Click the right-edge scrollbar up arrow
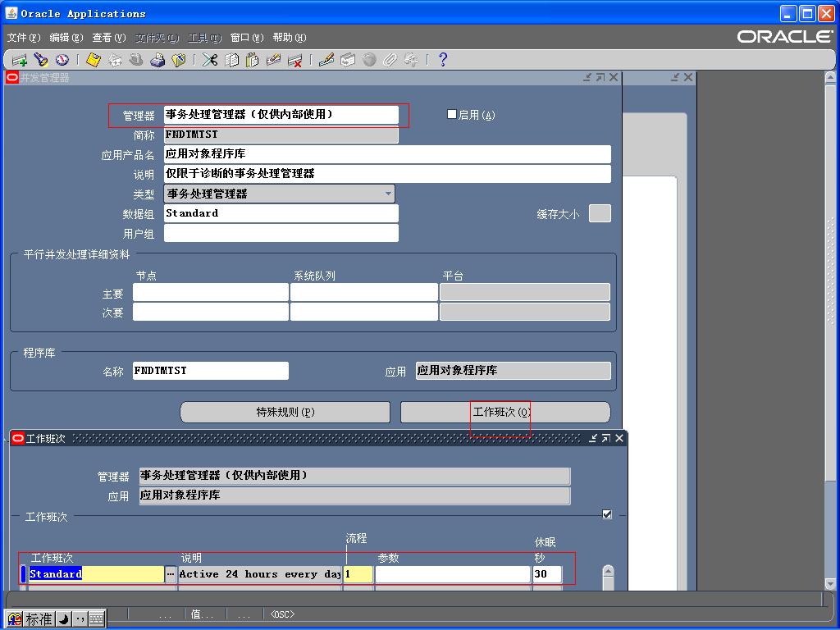 (830, 78)
